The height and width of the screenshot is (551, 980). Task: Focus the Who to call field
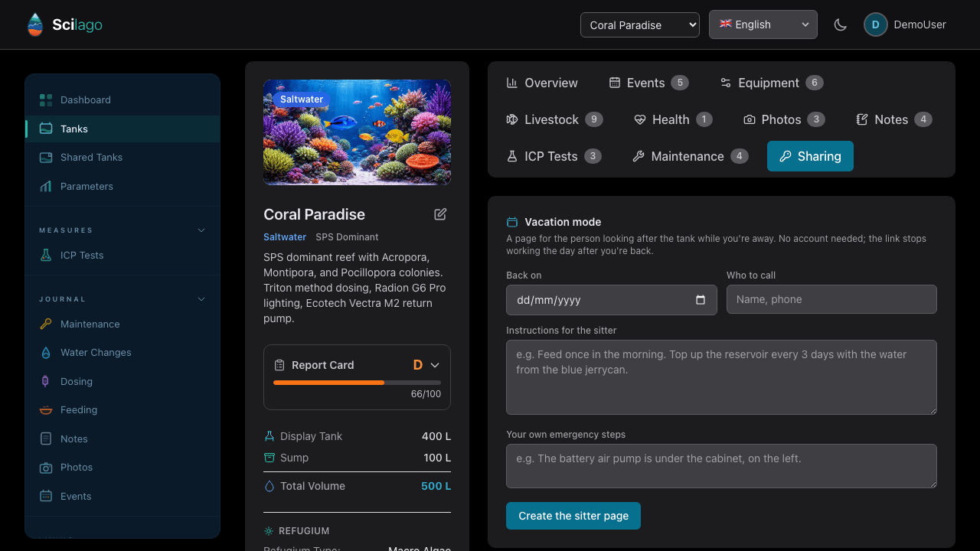click(x=831, y=299)
